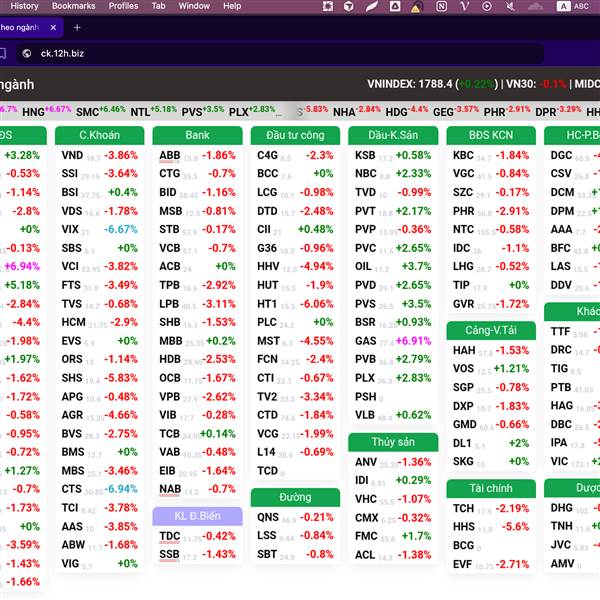Viewport: 600px width, 600px height.
Task: Click the Bank sector header
Action: pos(197,135)
